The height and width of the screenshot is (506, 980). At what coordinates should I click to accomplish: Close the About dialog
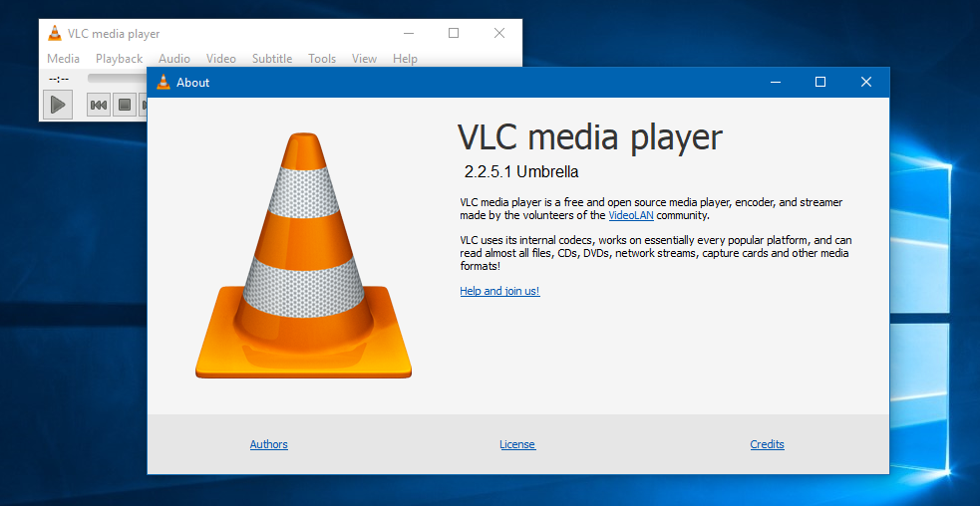[866, 82]
